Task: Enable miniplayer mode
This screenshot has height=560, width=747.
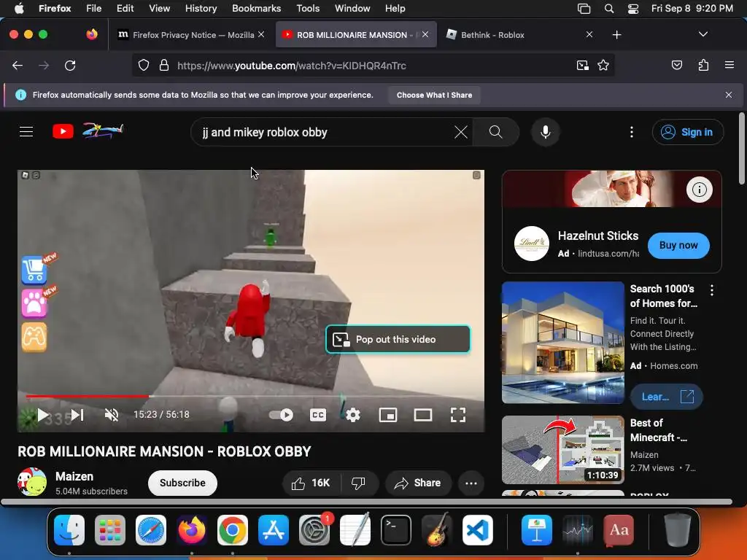Action: (x=388, y=415)
